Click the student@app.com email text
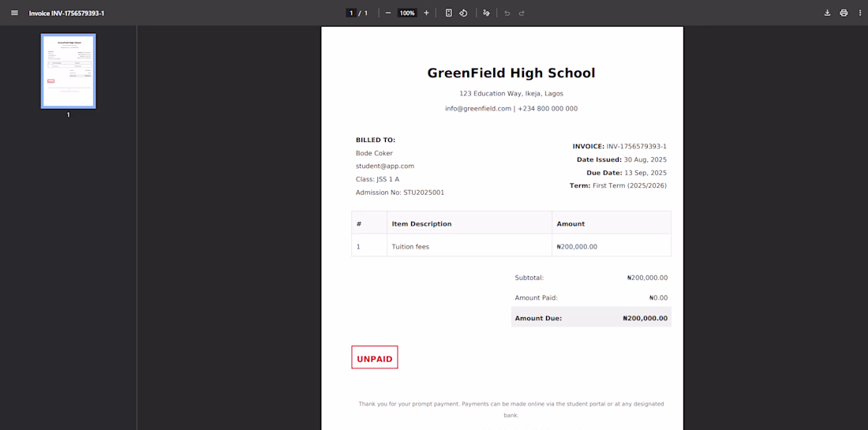 [x=385, y=166]
